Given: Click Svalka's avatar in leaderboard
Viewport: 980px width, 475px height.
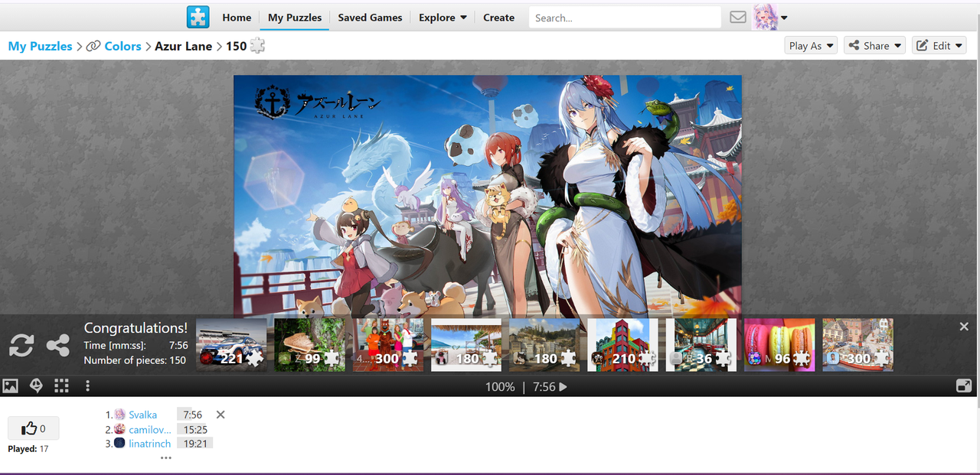Looking at the screenshot, I should (x=119, y=415).
